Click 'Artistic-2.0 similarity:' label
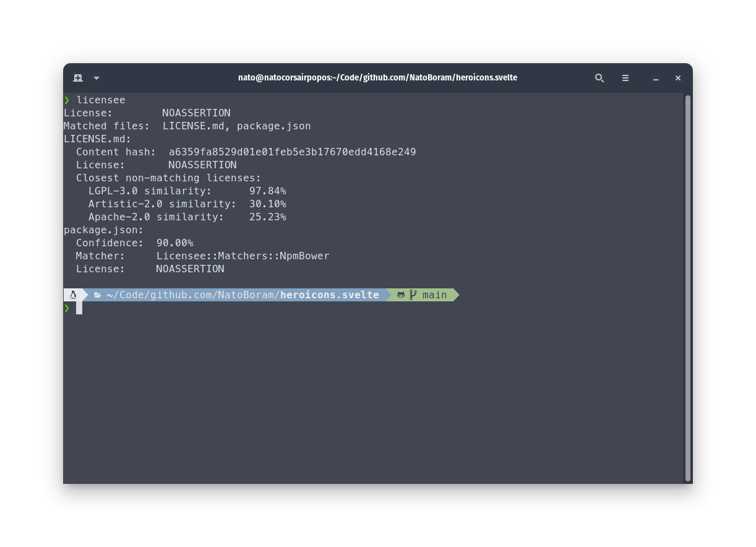Viewport: 756px width, 547px height. tap(163, 204)
